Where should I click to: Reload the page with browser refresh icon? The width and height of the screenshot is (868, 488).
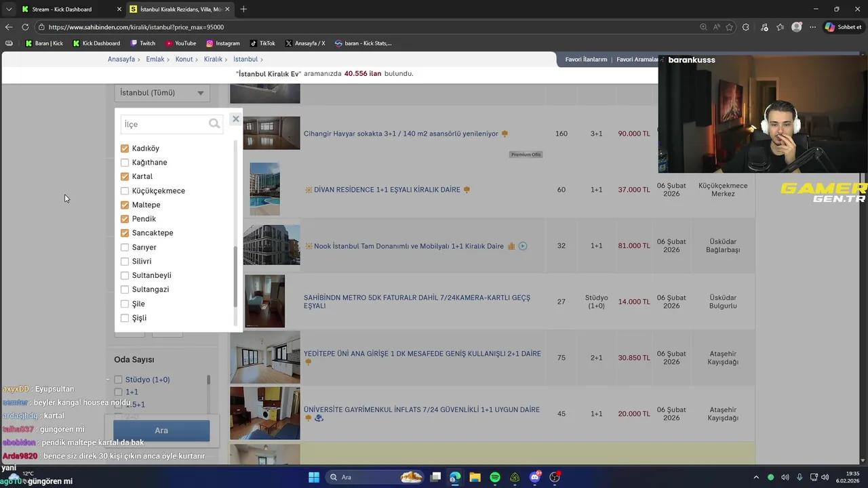point(25,27)
